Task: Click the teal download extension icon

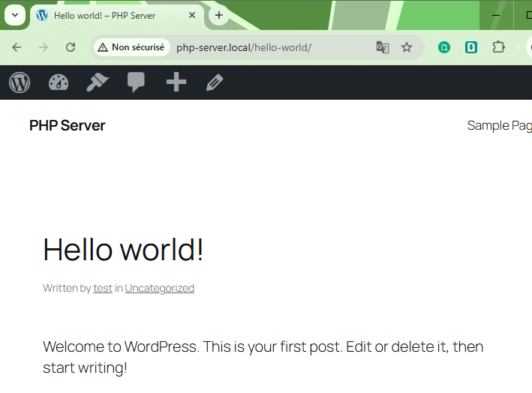Action: coord(471,47)
